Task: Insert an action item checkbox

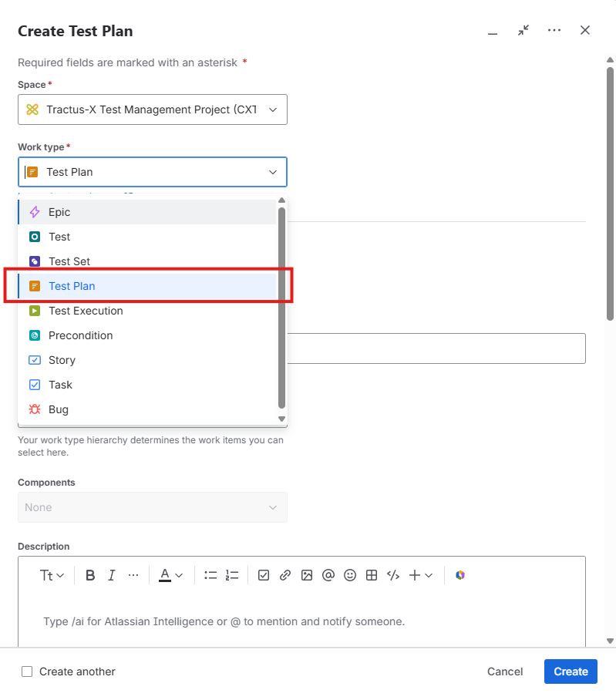Action: coord(264,575)
